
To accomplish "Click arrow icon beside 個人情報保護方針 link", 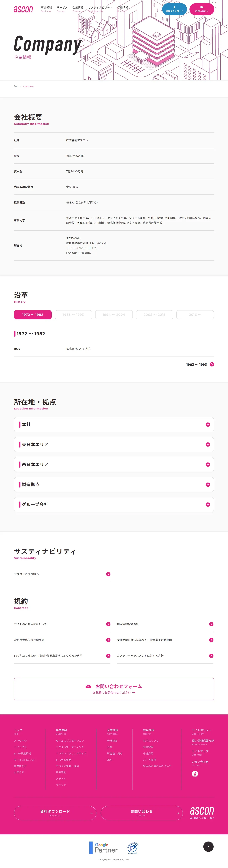I will [211, 624].
